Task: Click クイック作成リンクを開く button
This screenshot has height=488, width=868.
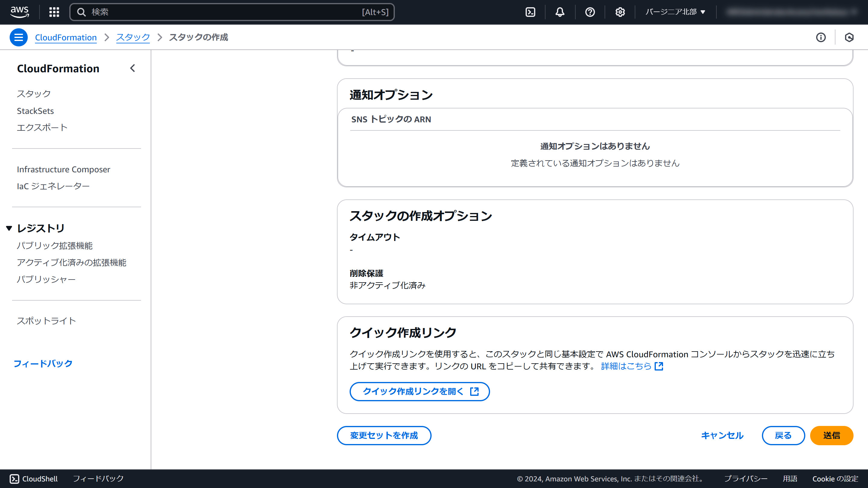Action: [x=420, y=391]
